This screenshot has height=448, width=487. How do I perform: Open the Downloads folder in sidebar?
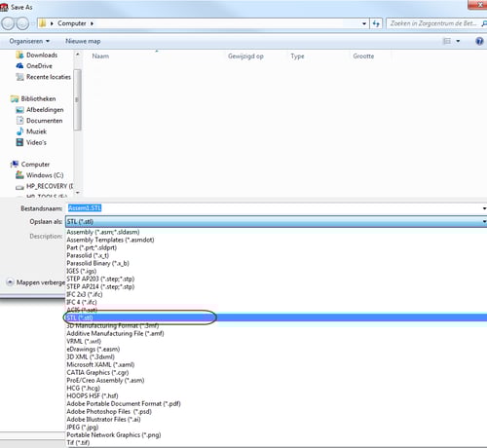click(37, 55)
